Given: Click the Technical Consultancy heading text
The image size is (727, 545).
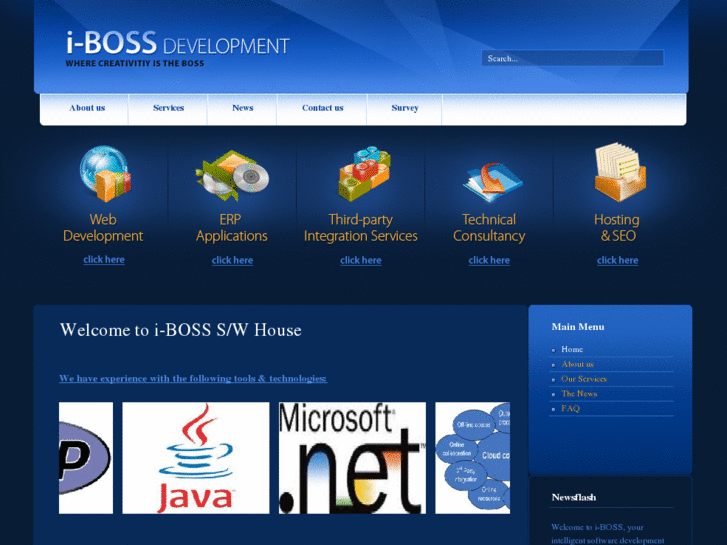Looking at the screenshot, I should click(x=489, y=228).
